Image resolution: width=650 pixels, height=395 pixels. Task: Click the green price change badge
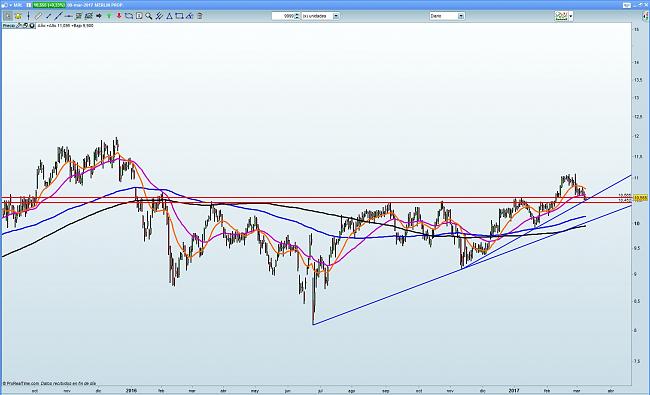coord(49,5)
